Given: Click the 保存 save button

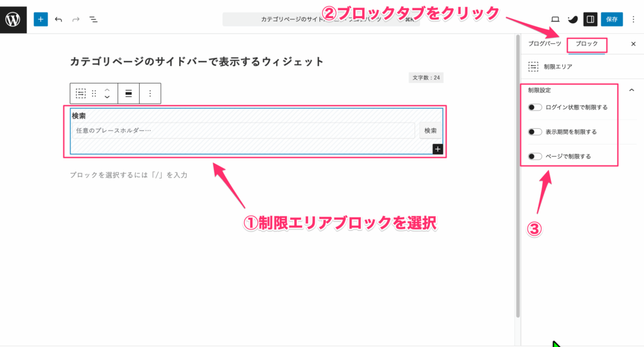Looking at the screenshot, I should tap(611, 19).
